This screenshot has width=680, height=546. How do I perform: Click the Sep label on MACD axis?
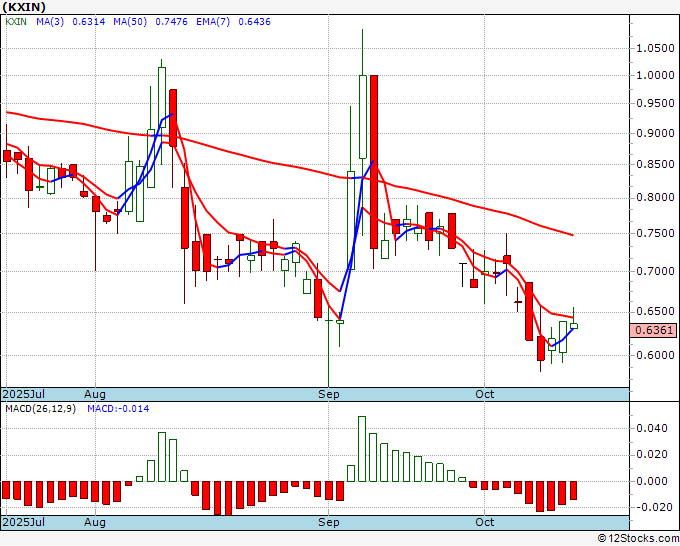click(x=329, y=522)
